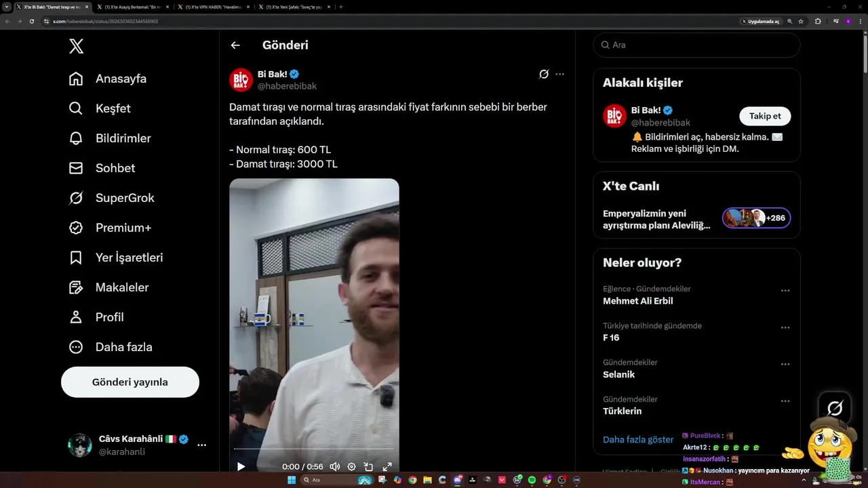Open the browser extensions menu
Screen dimensions: 868x488
(x=818, y=21)
